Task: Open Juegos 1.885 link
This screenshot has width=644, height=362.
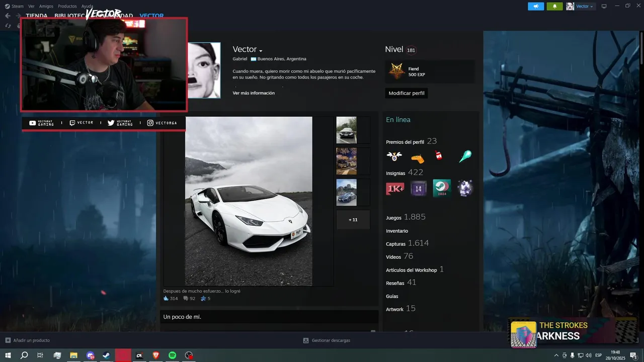Action: [406, 217]
